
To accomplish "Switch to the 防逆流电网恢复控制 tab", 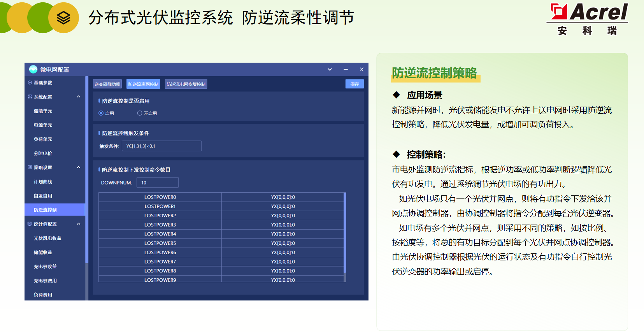I will pyautogui.click(x=186, y=84).
